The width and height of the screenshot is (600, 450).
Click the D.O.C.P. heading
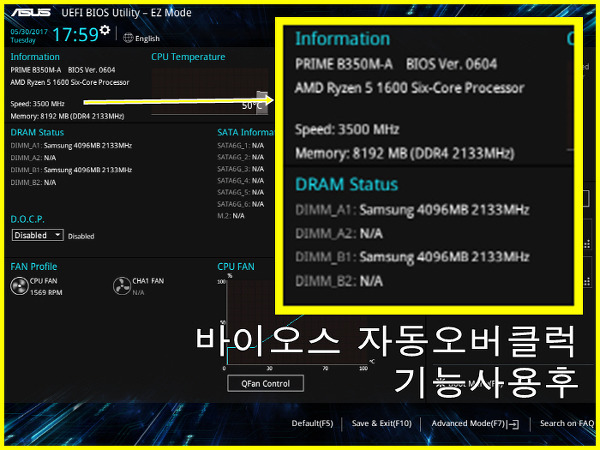coord(28,219)
